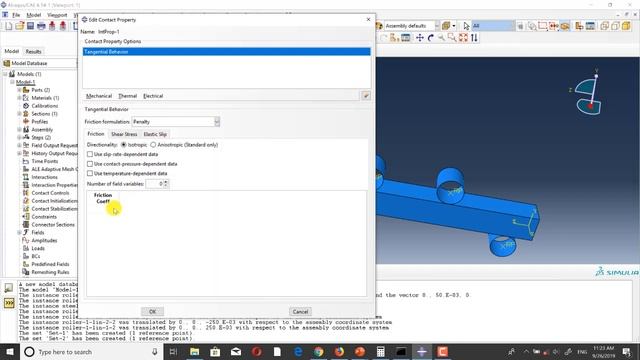Open the Electrical menu in dialog
Image resolution: width=640 pixels, height=360 pixels.
(153, 96)
